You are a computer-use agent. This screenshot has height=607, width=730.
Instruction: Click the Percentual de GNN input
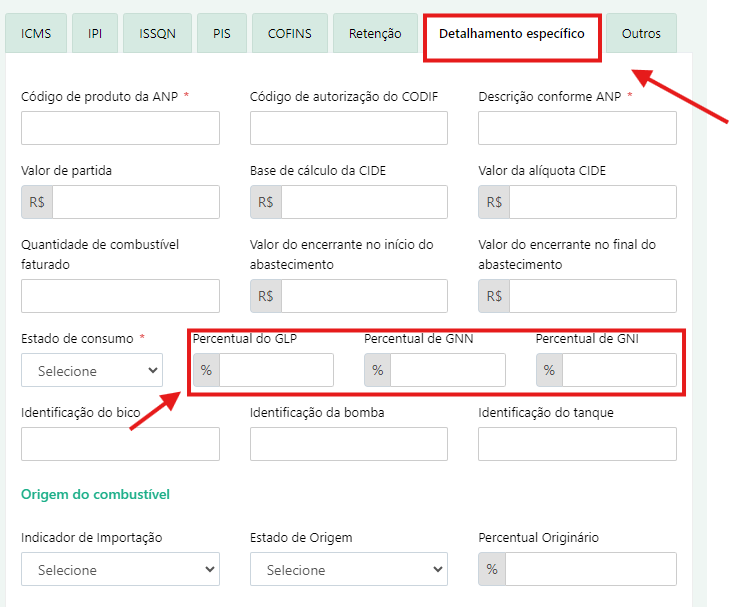click(x=448, y=370)
